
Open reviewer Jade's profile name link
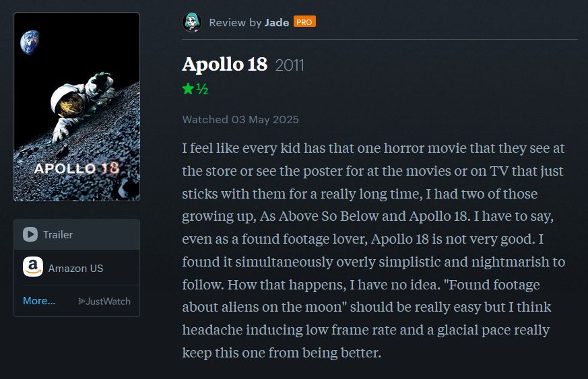click(277, 22)
